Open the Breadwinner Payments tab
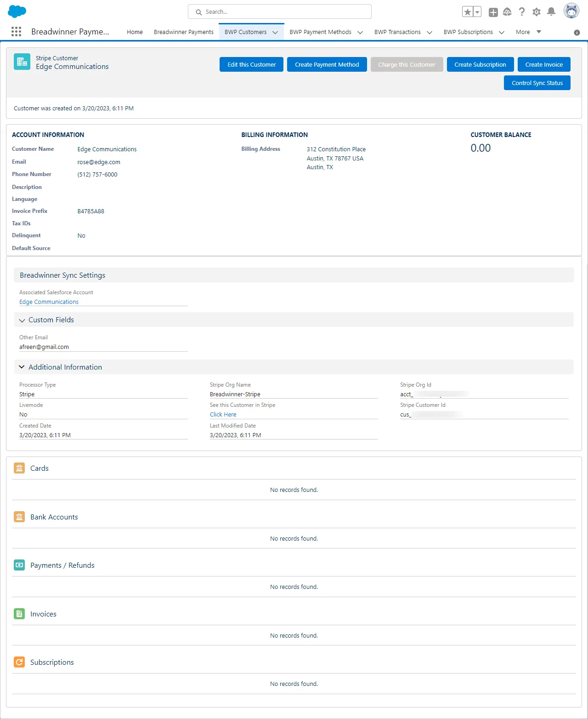588x719 pixels. (184, 32)
